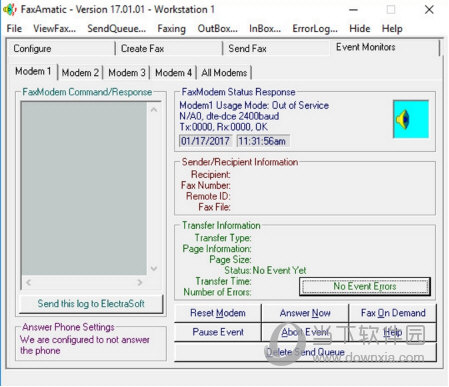Click scroll down arrow in command log
The image size is (449, 387).
coord(154,268)
